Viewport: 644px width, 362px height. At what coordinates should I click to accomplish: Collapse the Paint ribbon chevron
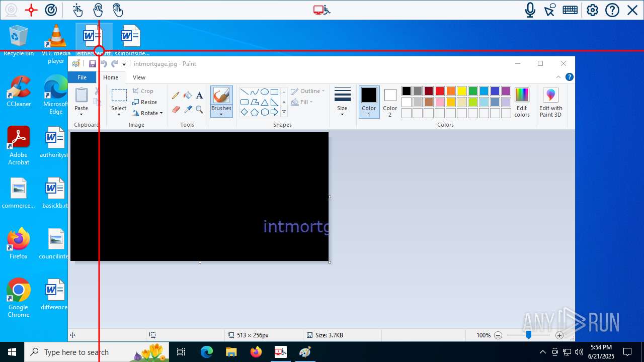(558, 77)
